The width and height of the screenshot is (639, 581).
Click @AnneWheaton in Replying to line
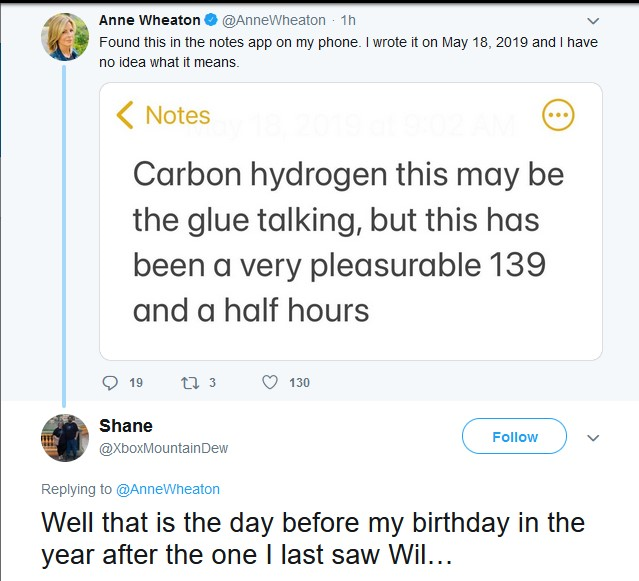(x=168, y=489)
